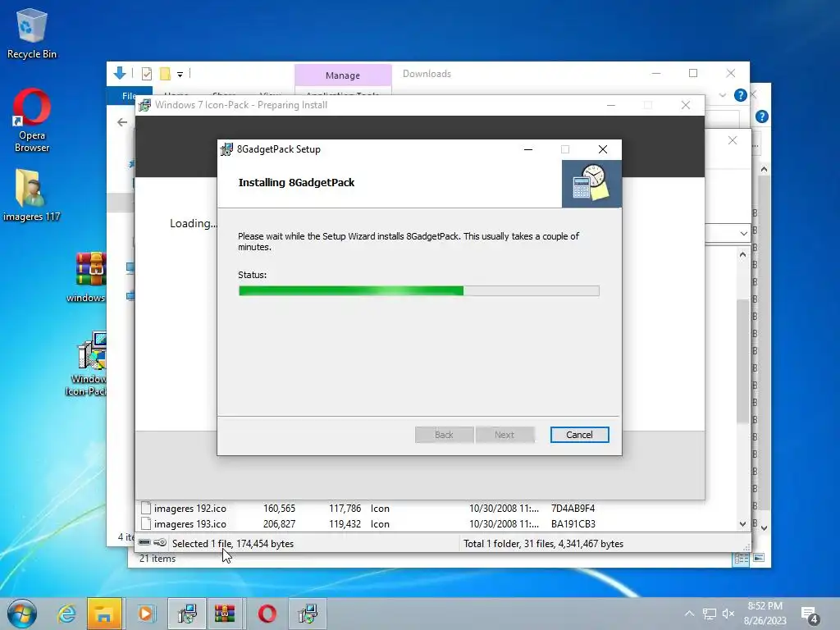Image resolution: width=840 pixels, height=630 pixels.
Task: Close the 8GadgetPack Setup dialog
Action: pos(603,149)
